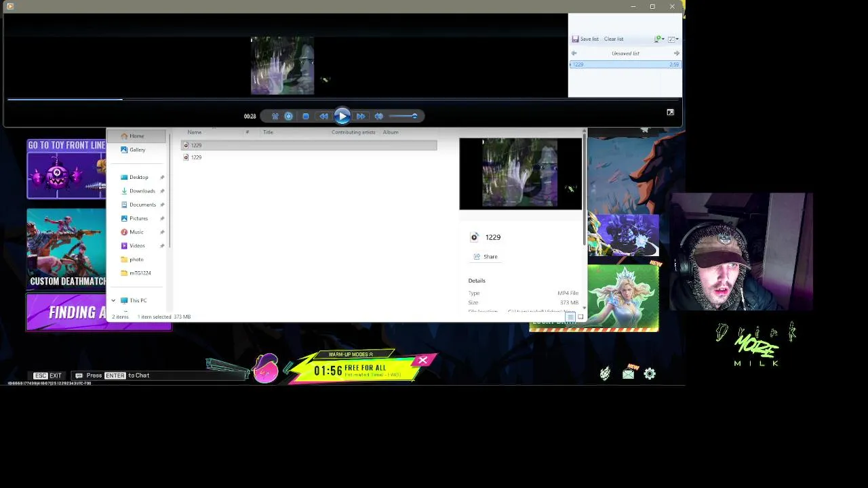Open the Go To Toy Front Line card
Image resolution: width=868 pixels, height=488 pixels.
[x=66, y=169]
